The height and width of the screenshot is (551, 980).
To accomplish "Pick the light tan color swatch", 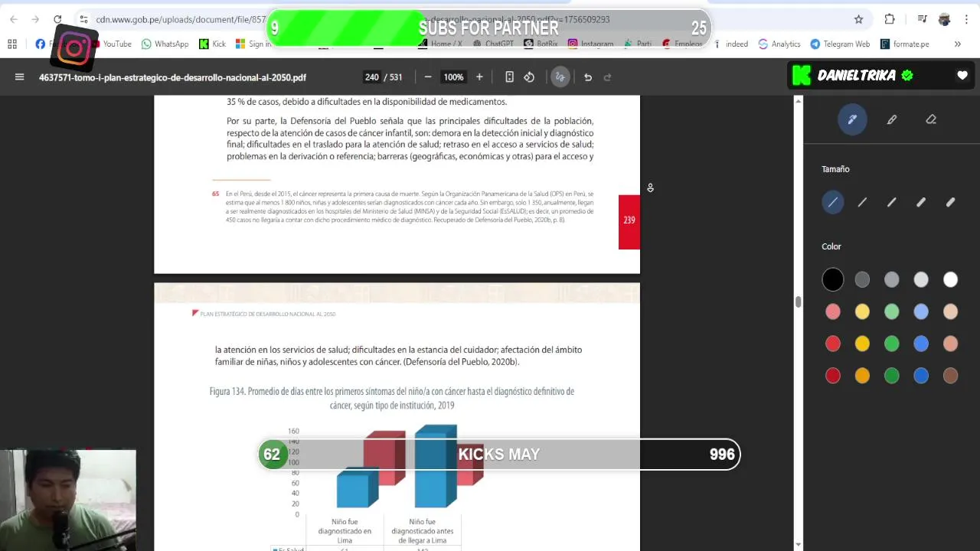I will coord(950,312).
